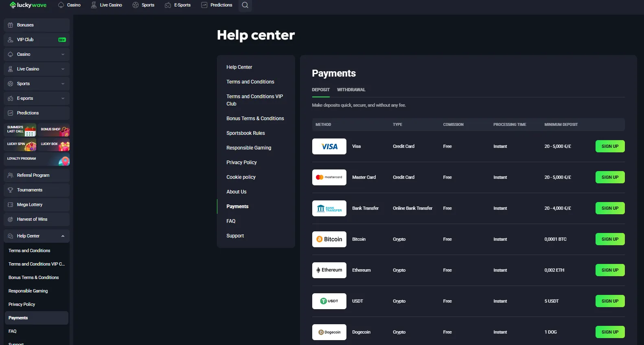
Task: Click Sign Up for Ethereum
Action: coord(610,270)
